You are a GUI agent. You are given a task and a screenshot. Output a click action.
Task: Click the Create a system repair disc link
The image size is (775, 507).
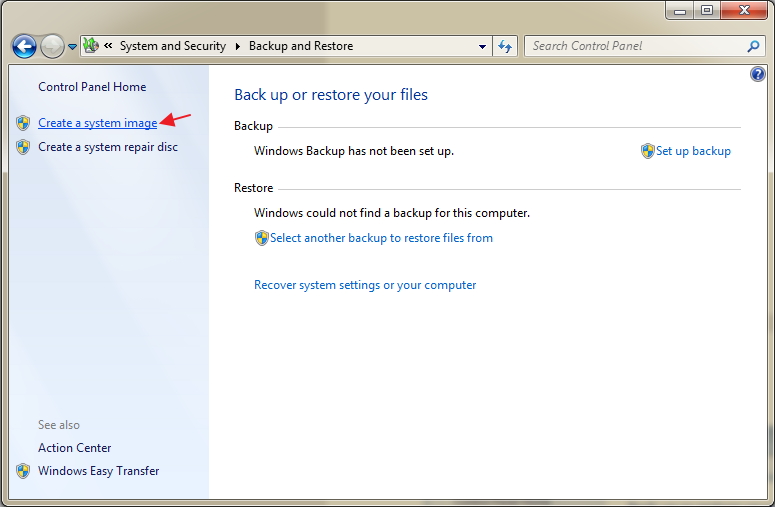(108, 147)
